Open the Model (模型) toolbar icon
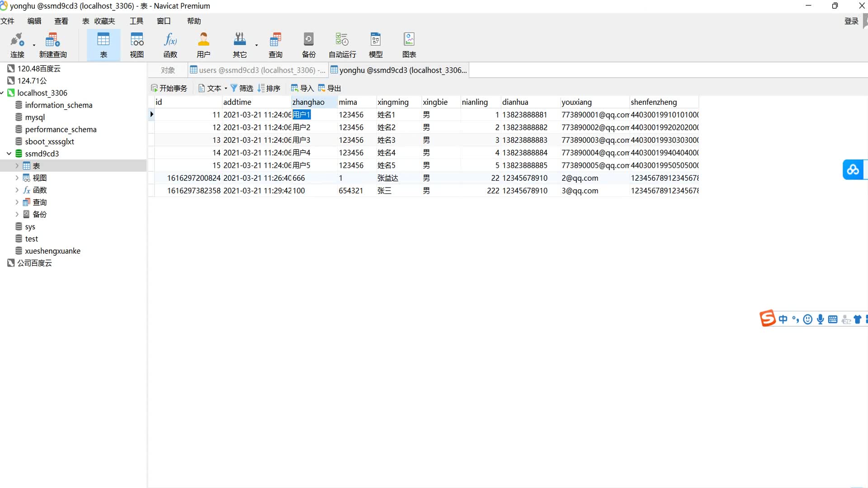868x488 pixels. coord(375,45)
